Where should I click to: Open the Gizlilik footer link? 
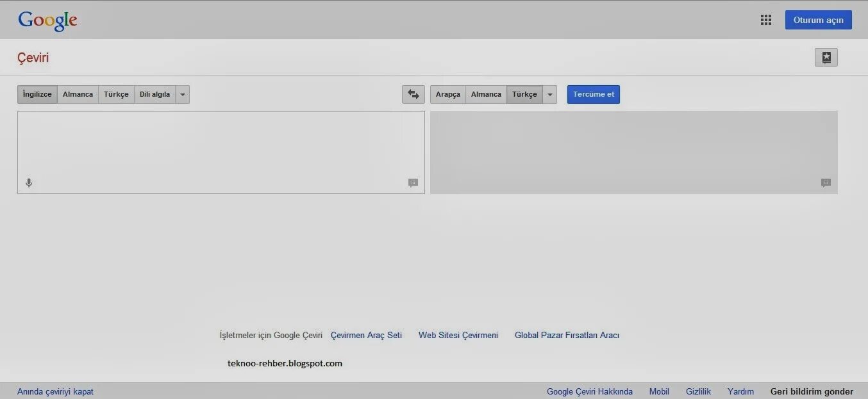click(699, 391)
